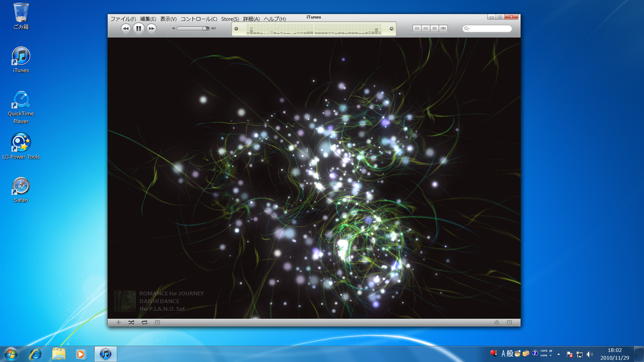Skip forward to the next track
Screen dimensions: 644x362
(x=151, y=29)
